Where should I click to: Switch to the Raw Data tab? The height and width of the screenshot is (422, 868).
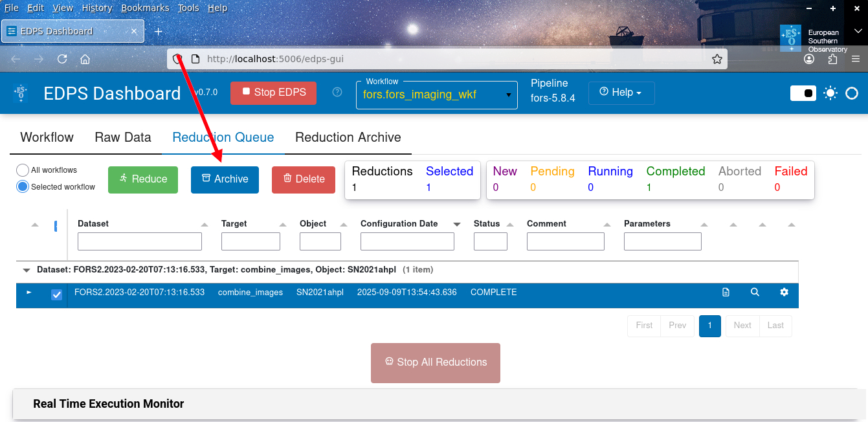(x=123, y=137)
